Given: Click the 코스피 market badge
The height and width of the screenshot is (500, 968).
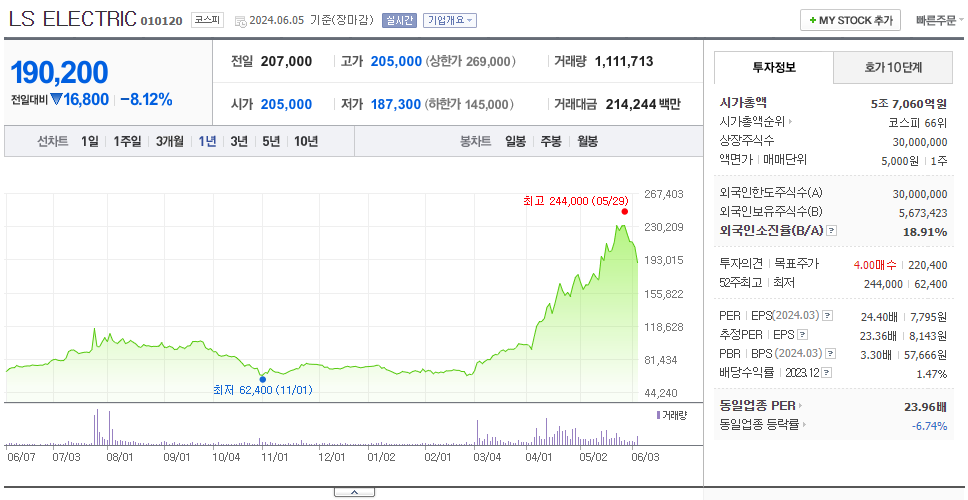Looking at the screenshot, I should (x=207, y=20).
